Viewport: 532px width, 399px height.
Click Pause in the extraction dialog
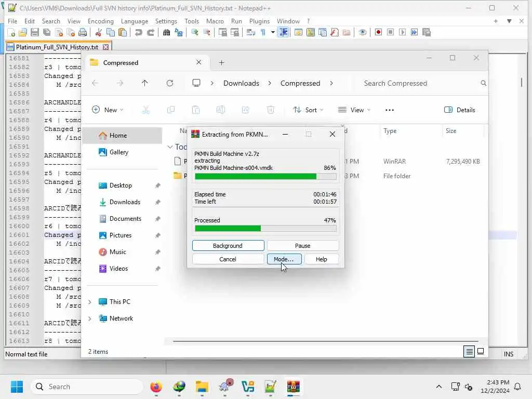tap(303, 246)
